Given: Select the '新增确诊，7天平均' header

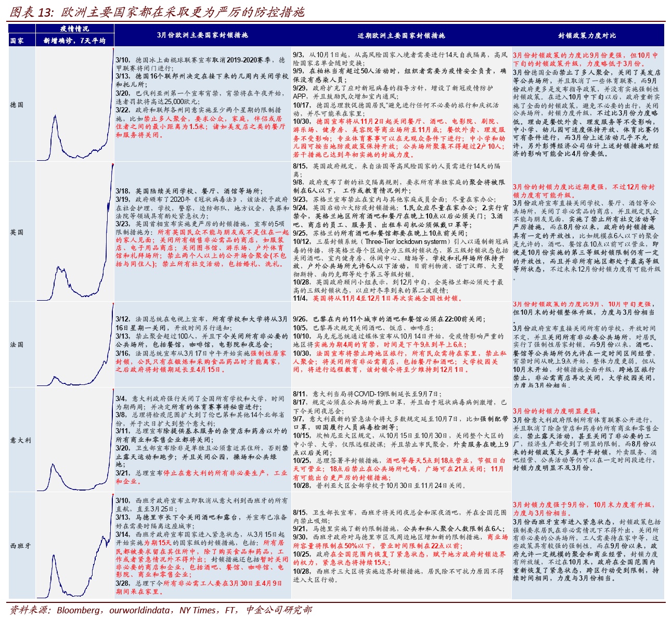Looking at the screenshot, I should tap(74, 41).
